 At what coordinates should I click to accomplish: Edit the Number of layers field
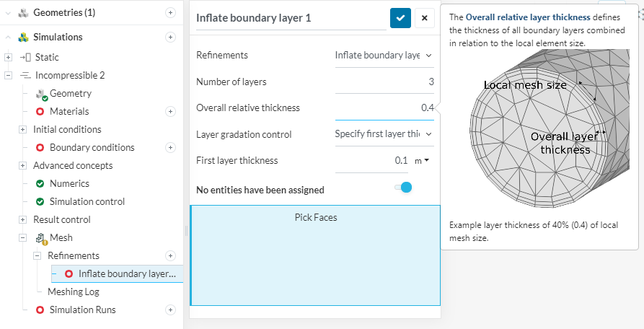point(385,82)
